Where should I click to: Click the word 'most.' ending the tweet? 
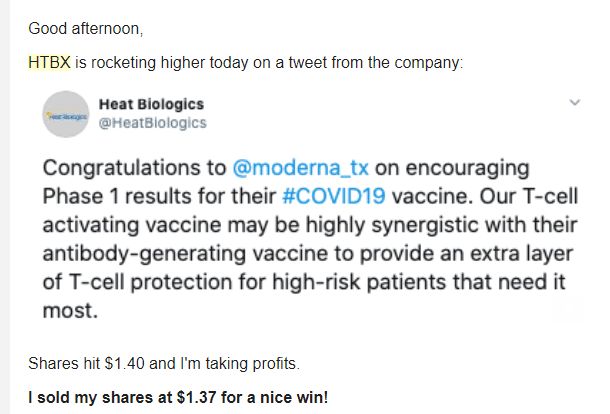coord(70,310)
